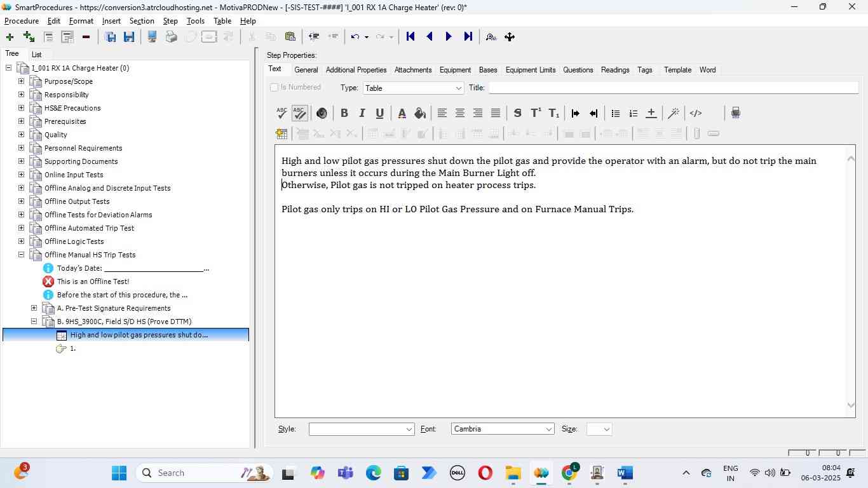
Task: Click the bulleted list icon
Action: pos(615,113)
